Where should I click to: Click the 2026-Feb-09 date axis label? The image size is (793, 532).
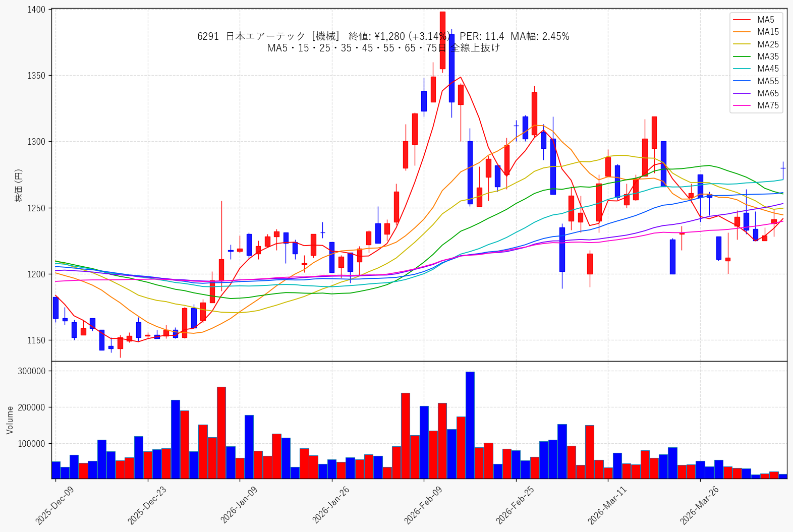tap(423, 506)
